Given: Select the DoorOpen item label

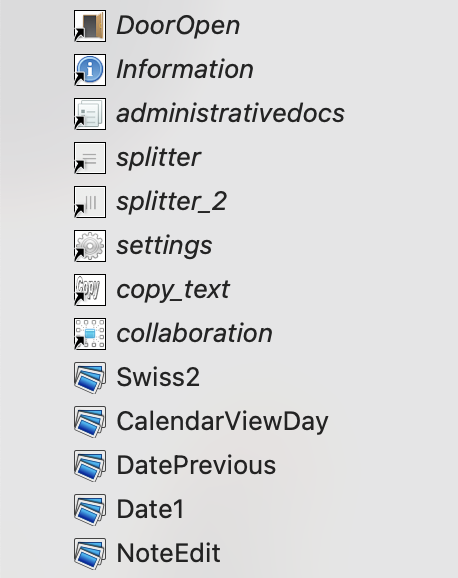Looking at the screenshot, I should pyautogui.click(x=178, y=26).
